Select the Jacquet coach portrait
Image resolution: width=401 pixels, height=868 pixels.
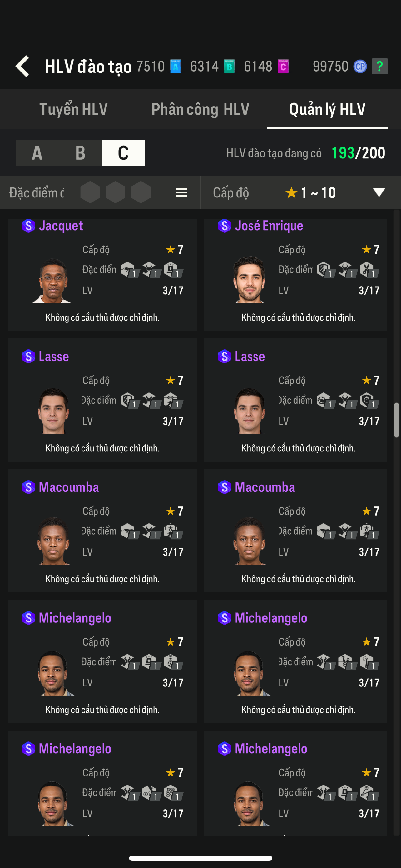tap(53, 280)
